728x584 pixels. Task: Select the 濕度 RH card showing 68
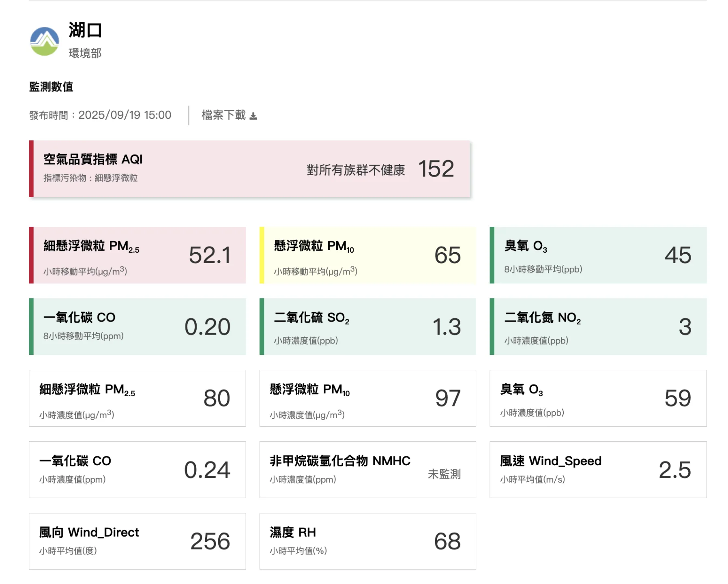pyautogui.click(x=367, y=541)
